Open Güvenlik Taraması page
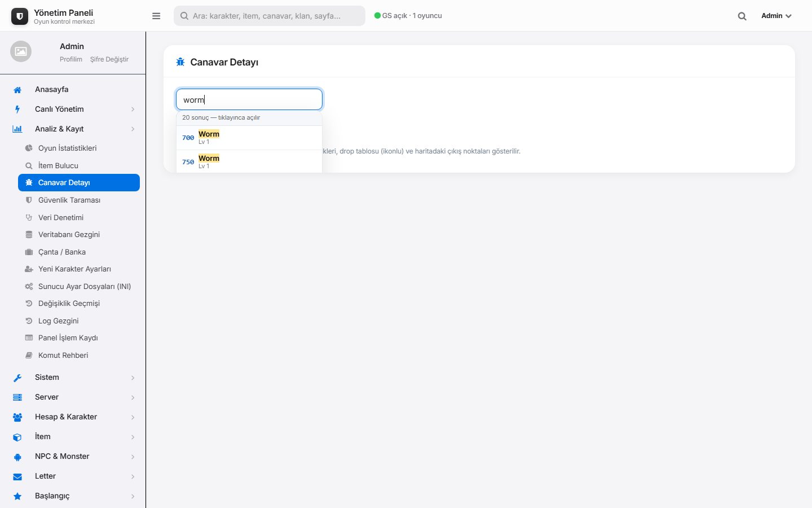 click(x=79, y=200)
